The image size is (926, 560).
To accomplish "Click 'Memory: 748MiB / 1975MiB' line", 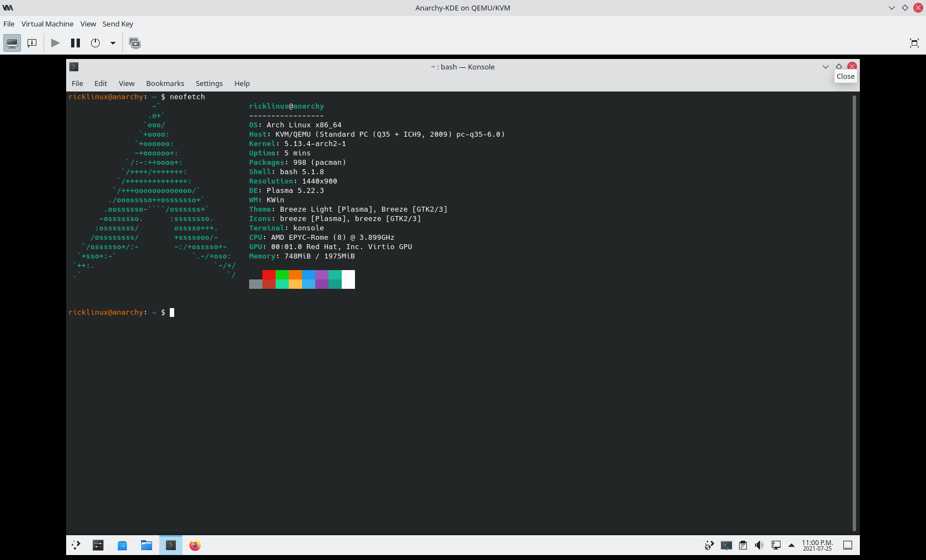I will (302, 256).
